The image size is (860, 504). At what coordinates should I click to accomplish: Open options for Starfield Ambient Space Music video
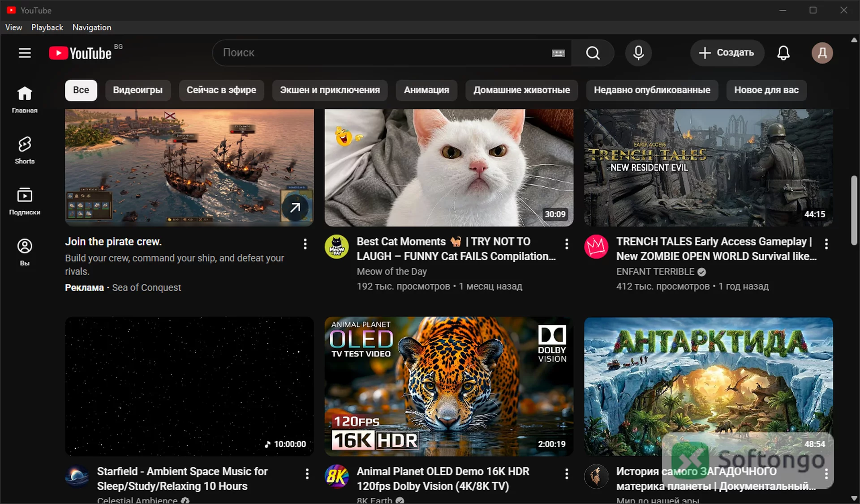coord(307,474)
